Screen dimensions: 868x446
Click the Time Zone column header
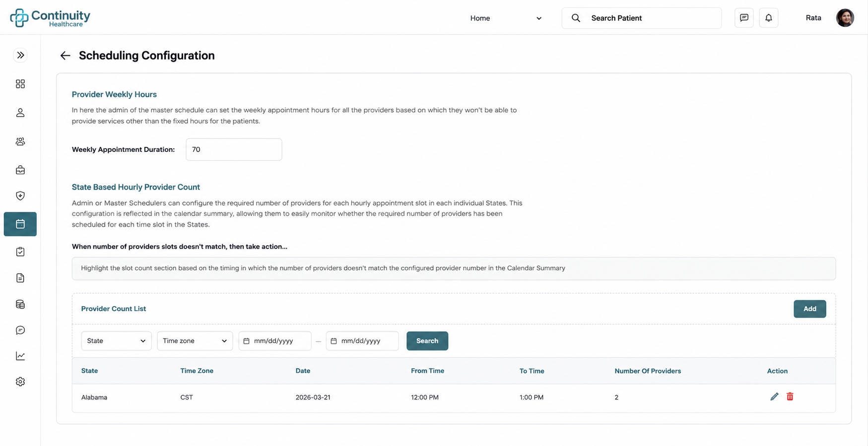[x=197, y=371]
